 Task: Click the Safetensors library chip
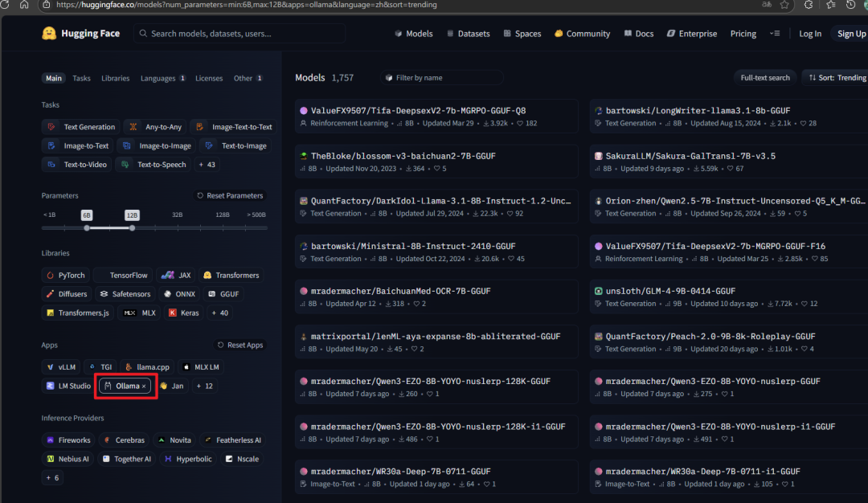click(x=125, y=294)
